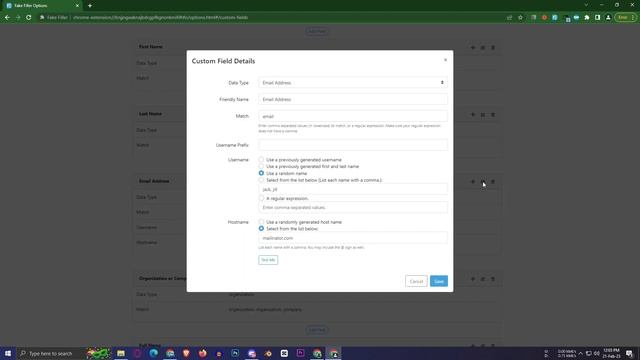
Task: Open the notification center icon
Action: point(629,353)
